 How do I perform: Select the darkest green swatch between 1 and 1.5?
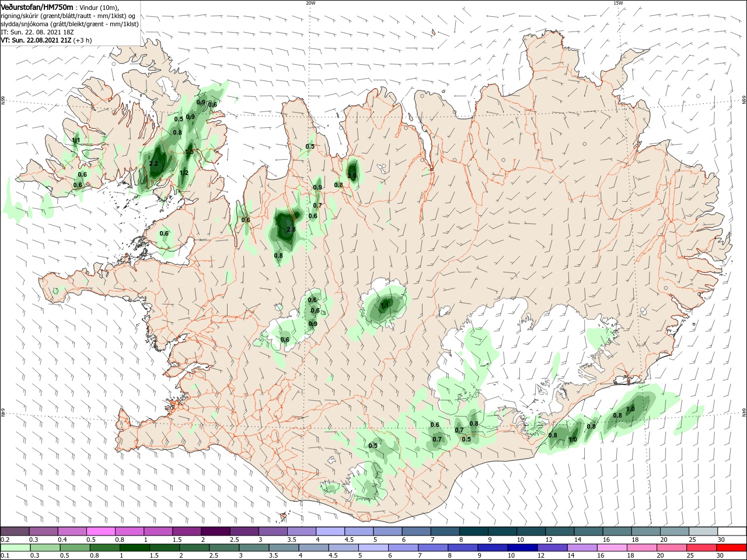[135, 548]
